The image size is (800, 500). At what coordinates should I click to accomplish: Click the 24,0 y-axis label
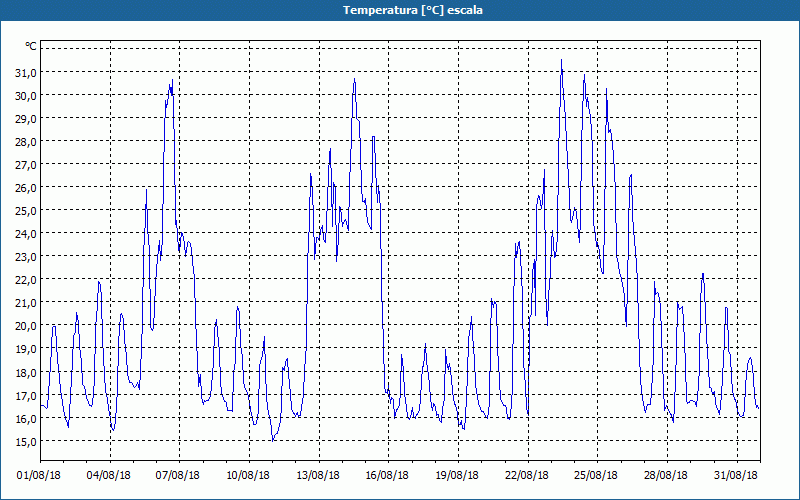(x=26, y=234)
